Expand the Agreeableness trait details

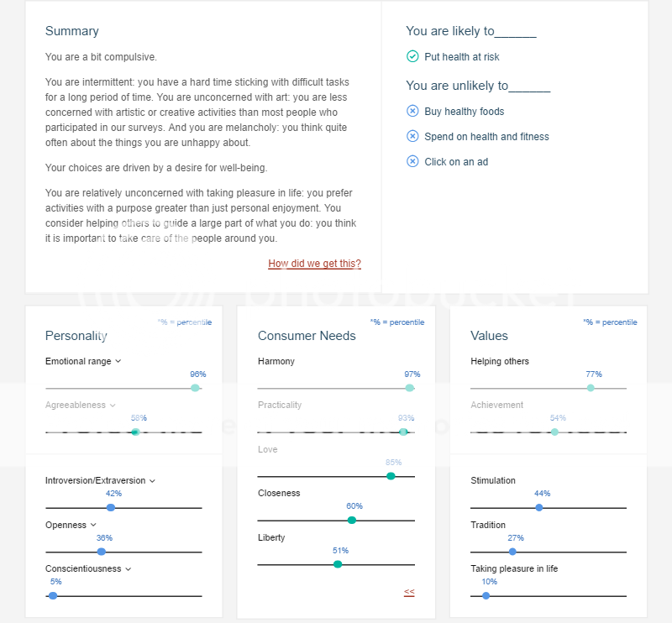pyautogui.click(x=113, y=406)
